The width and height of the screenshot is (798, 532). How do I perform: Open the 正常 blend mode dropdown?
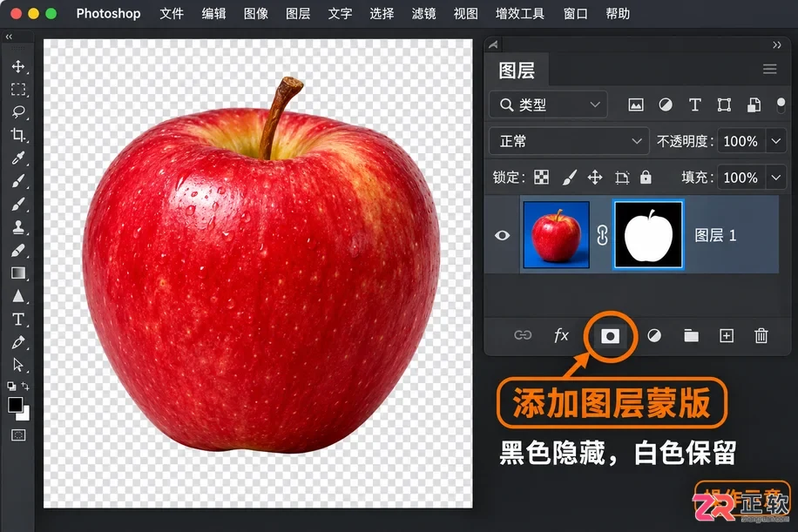[569, 141]
